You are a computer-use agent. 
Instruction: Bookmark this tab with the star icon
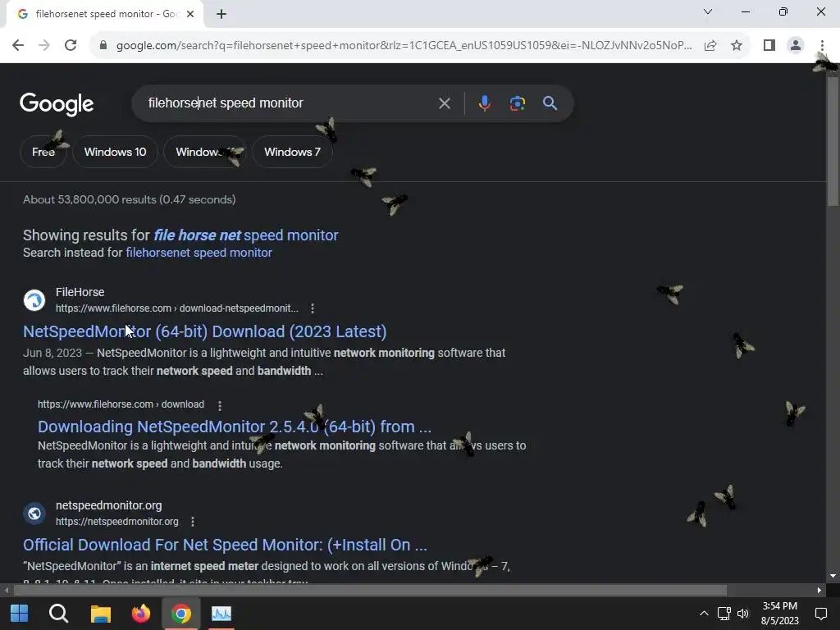coord(737,45)
